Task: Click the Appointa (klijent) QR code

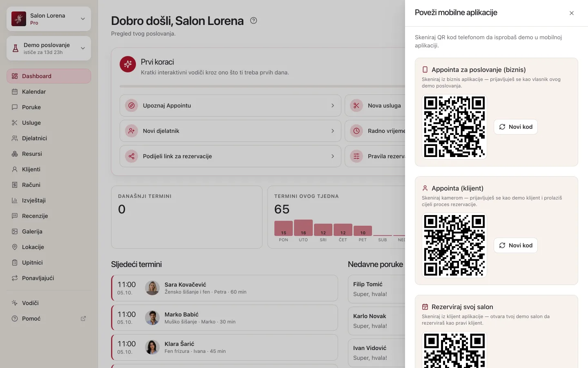Action: coord(454,245)
